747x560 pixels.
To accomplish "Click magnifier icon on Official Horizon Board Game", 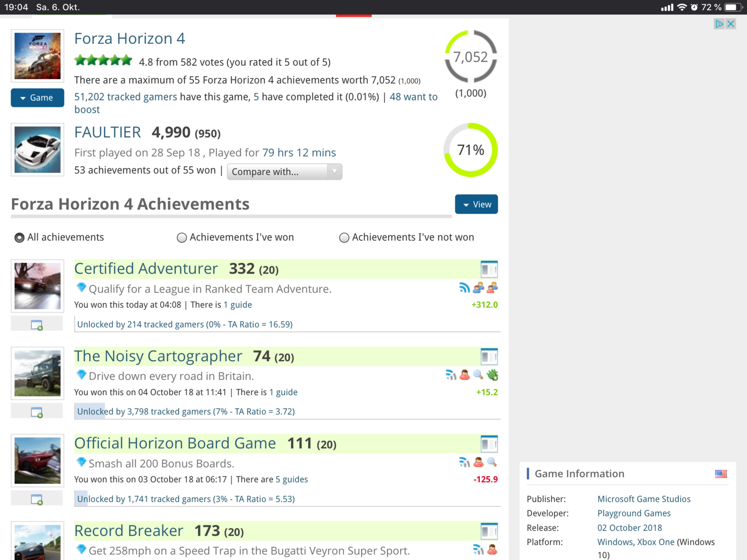I will pyautogui.click(x=492, y=462).
